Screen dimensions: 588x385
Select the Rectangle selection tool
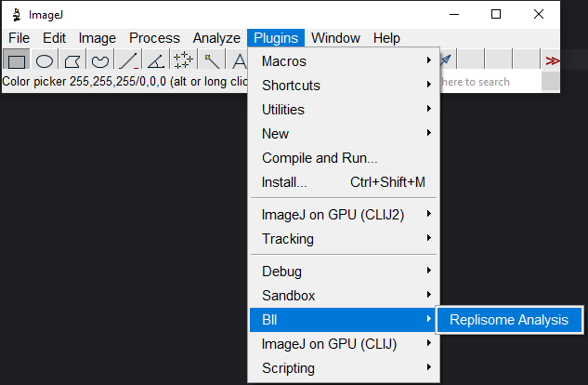16,60
